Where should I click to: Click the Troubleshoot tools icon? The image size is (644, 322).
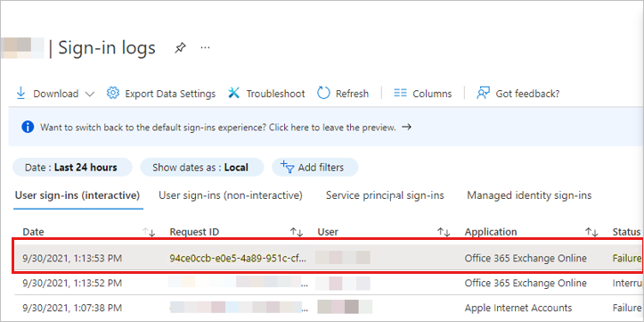[x=234, y=94]
